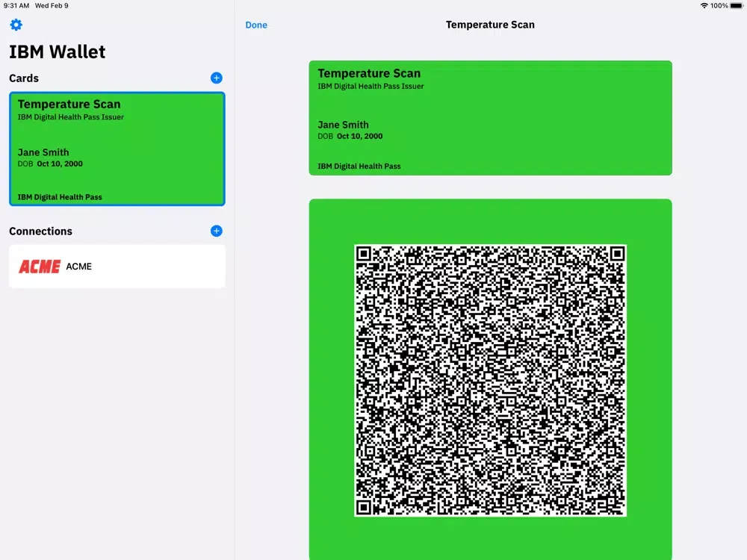Tap the 'Wed Feb 9' date in status bar
Viewport: 747px width, 560px height.
tap(52, 6)
